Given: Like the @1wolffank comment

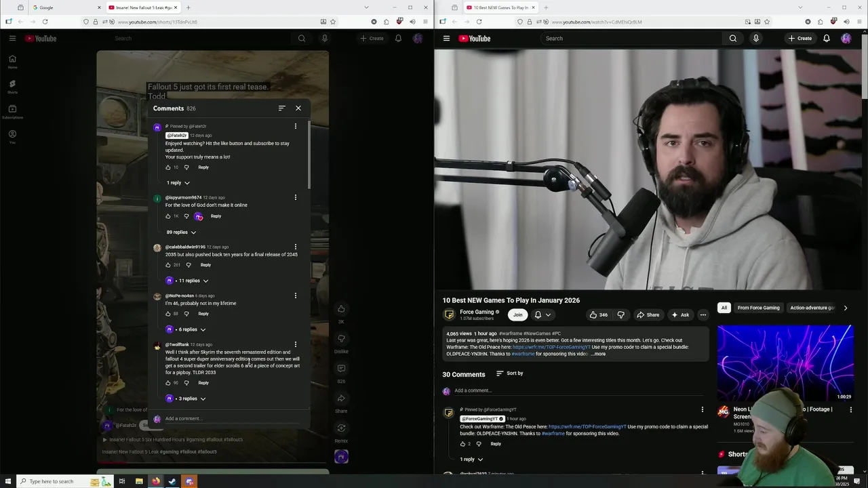Looking at the screenshot, I should click(x=168, y=383).
